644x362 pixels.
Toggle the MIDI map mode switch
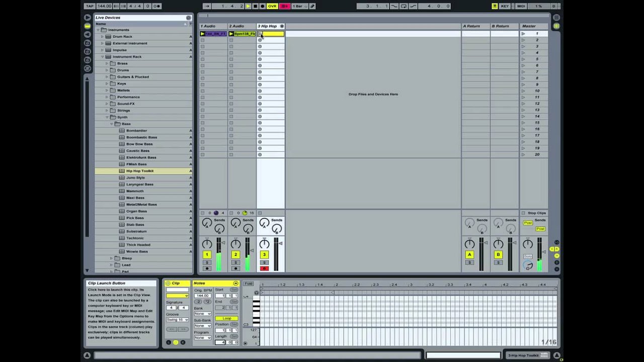pyautogui.click(x=521, y=6)
